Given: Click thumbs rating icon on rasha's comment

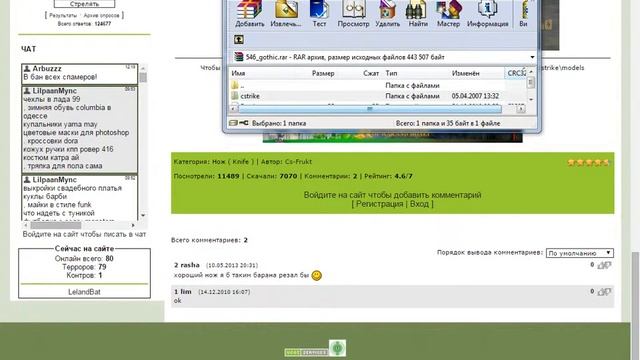Looking at the screenshot, I should [604, 265].
